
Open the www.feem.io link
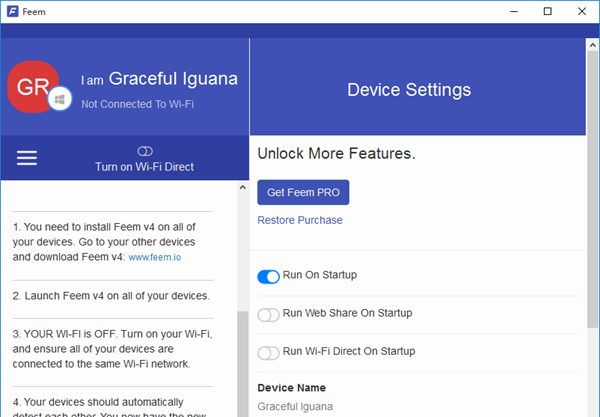point(155,257)
